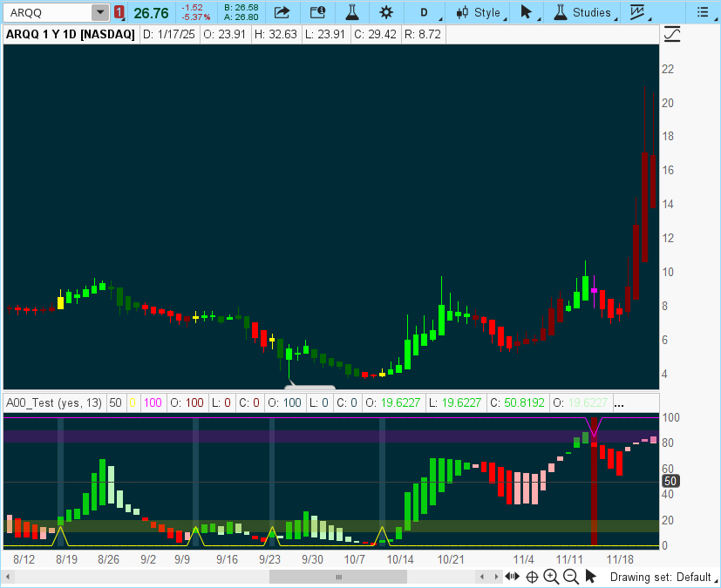The image size is (721, 588).
Task: Click the scrollbar left arrow at far left
Action: (7, 577)
